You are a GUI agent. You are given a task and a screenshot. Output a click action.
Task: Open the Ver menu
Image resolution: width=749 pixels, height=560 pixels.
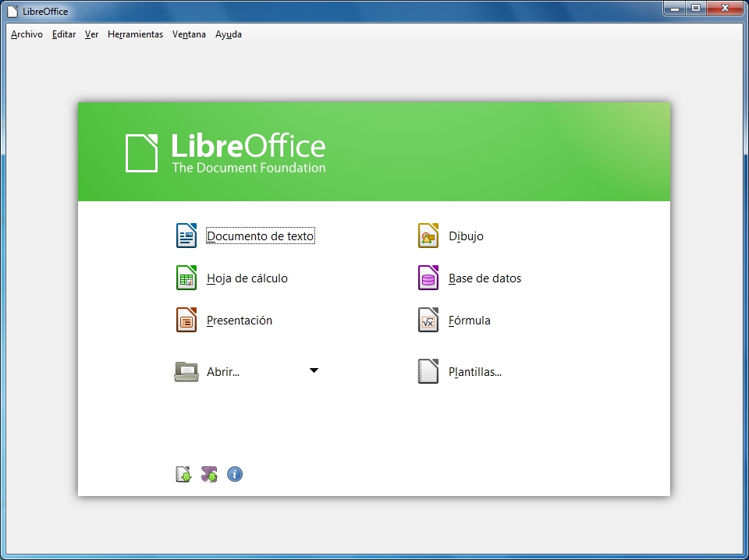[92, 34]
